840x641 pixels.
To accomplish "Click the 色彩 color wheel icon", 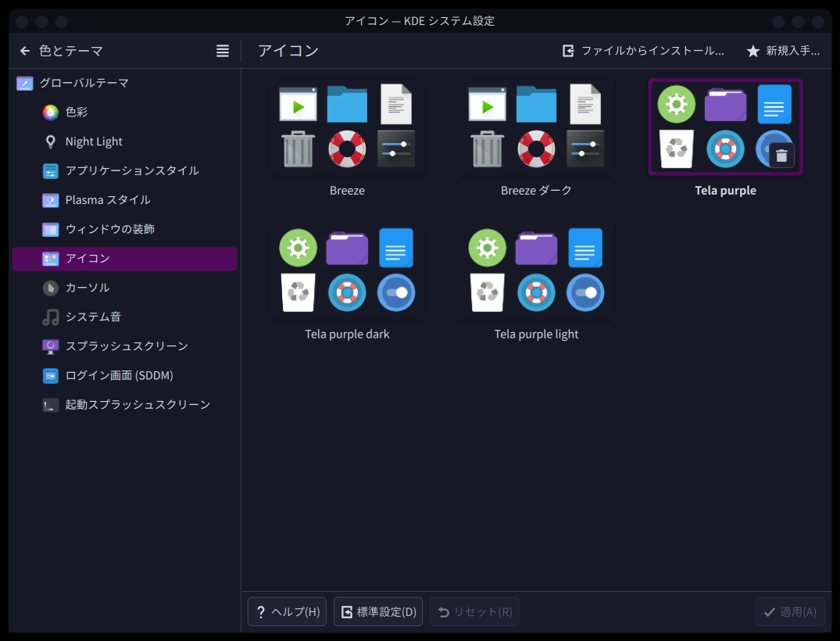I will (x=50, y=112).
